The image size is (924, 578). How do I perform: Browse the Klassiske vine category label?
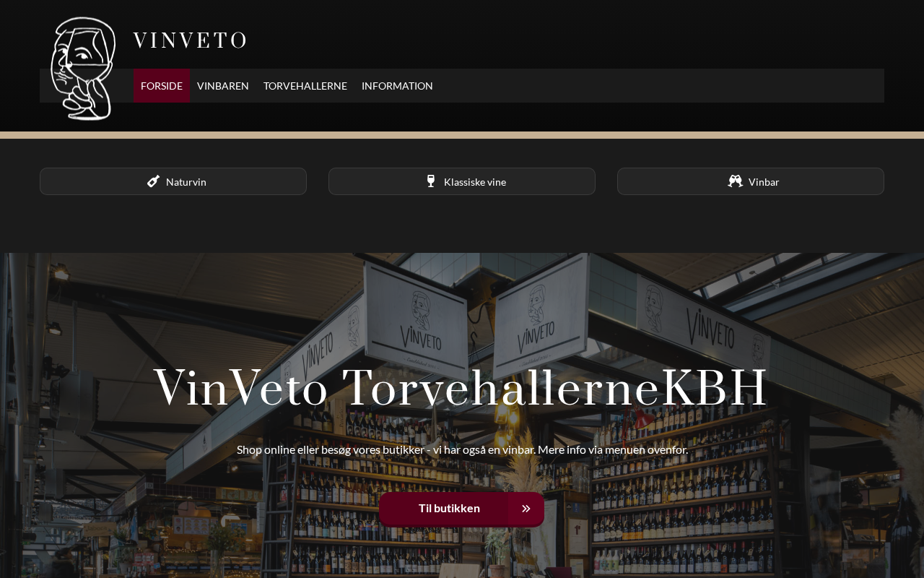[475, 182]
